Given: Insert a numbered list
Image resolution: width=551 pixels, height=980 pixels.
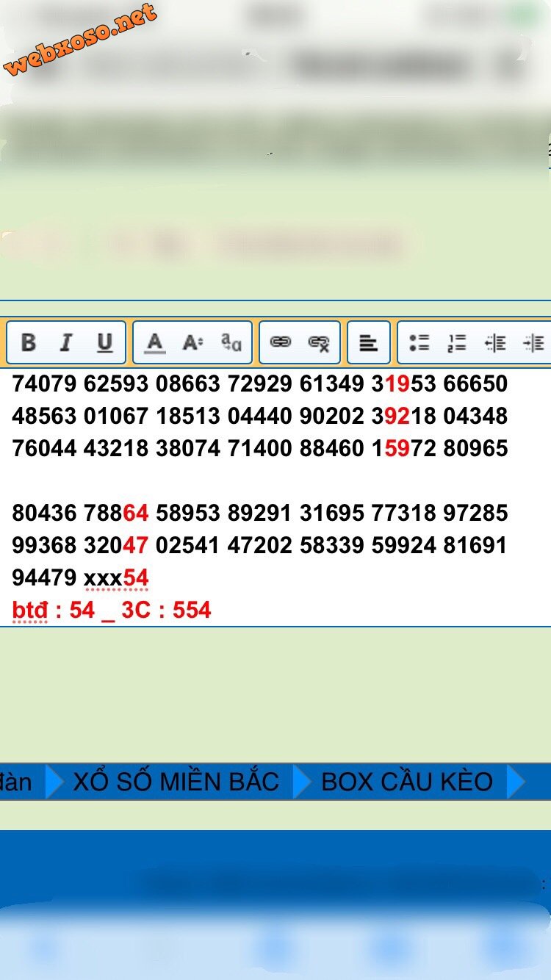Looking at the screenshot, I should (457, 342).
